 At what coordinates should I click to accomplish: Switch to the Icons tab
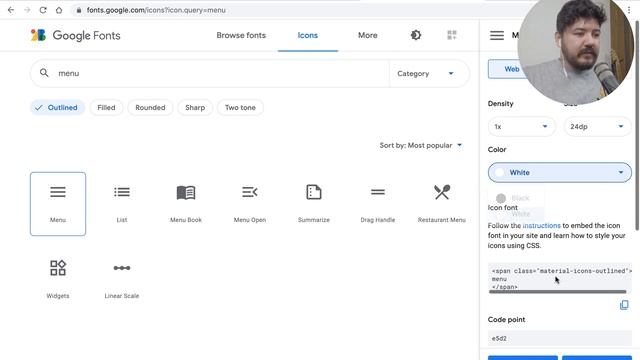tap(308, 36)
